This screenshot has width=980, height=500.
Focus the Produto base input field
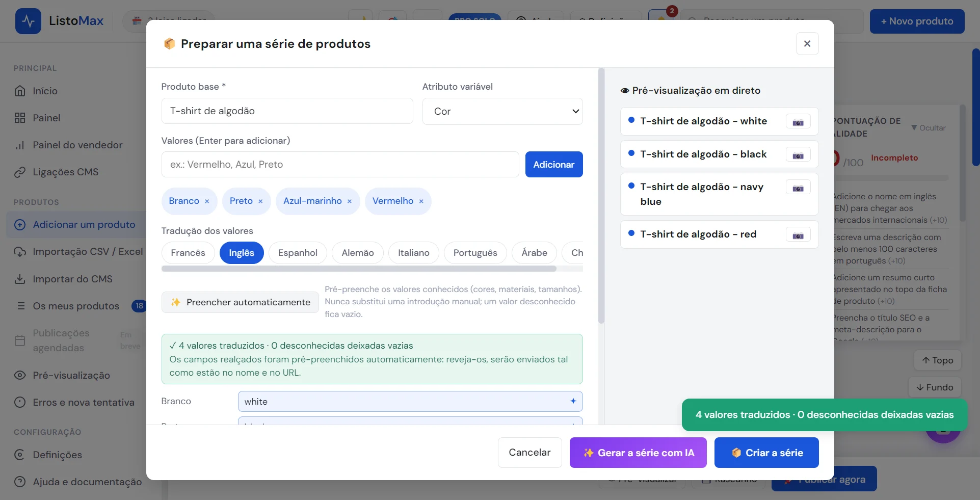point(287,111)
